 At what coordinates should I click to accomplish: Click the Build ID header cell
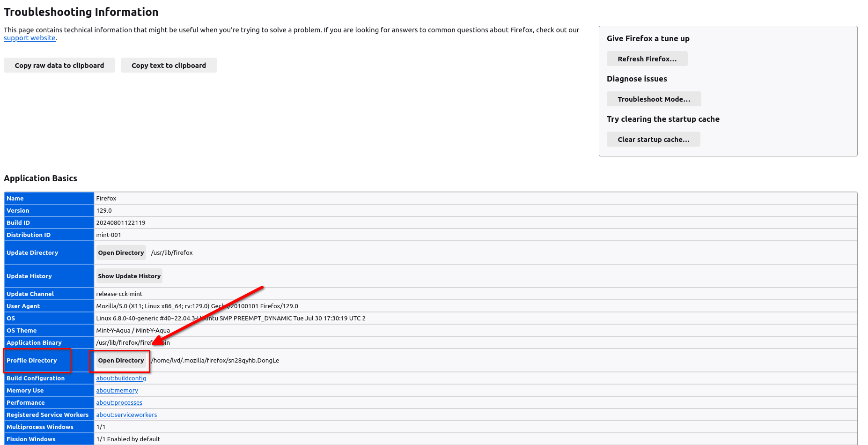[x=49, y=222]
